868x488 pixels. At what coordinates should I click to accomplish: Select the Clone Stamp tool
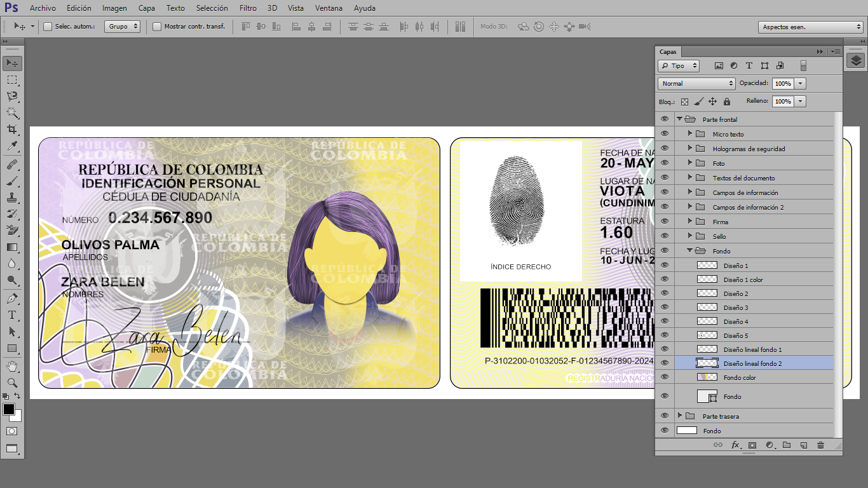[x=12, y=198]
